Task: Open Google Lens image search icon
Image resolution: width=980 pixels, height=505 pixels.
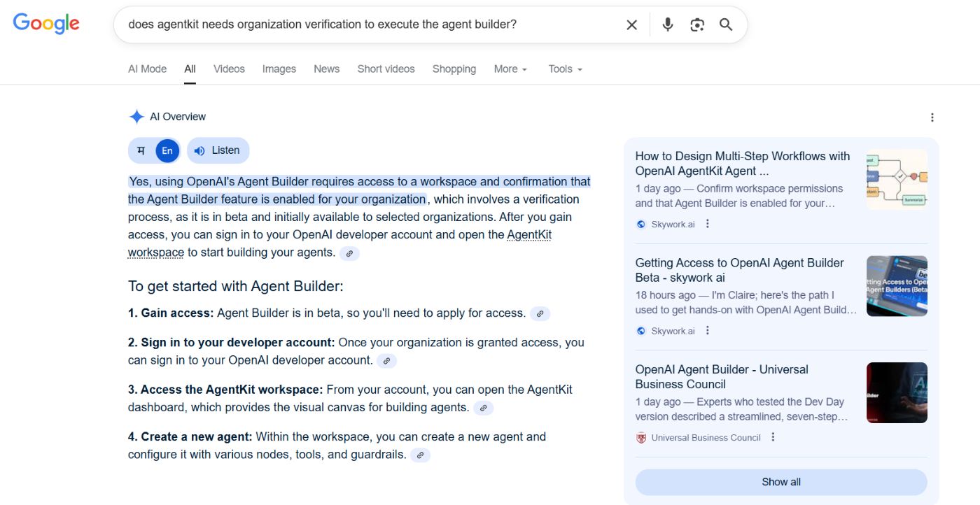Action: pos(696,25)
